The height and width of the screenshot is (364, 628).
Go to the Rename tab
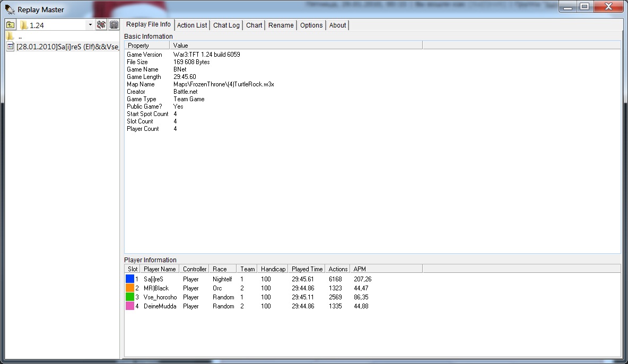pyautogui.click(x=281, y=25)
